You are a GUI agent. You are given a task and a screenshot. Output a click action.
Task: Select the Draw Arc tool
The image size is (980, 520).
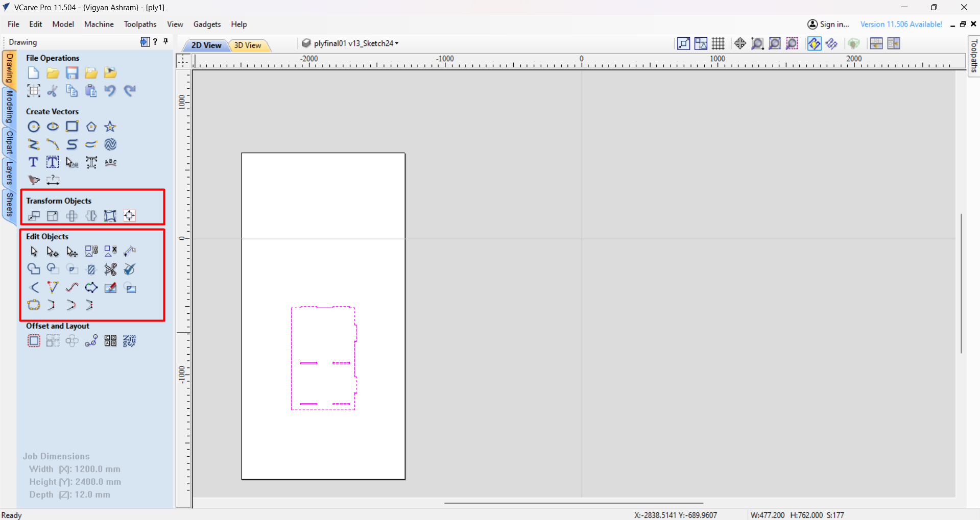click(53, 144)
